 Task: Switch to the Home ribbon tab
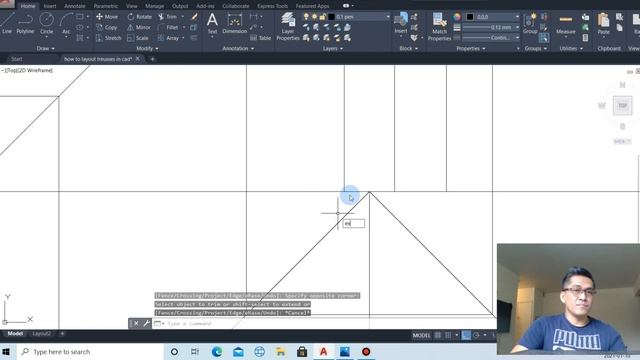click(28, 6)
